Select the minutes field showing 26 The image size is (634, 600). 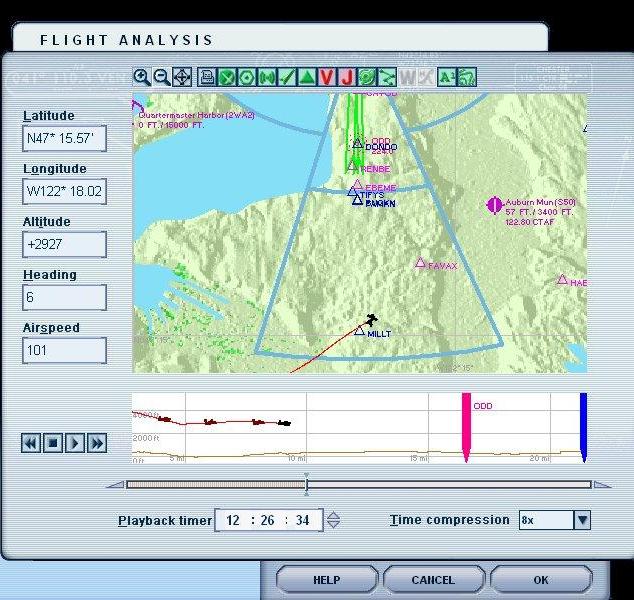coord(267,520)
